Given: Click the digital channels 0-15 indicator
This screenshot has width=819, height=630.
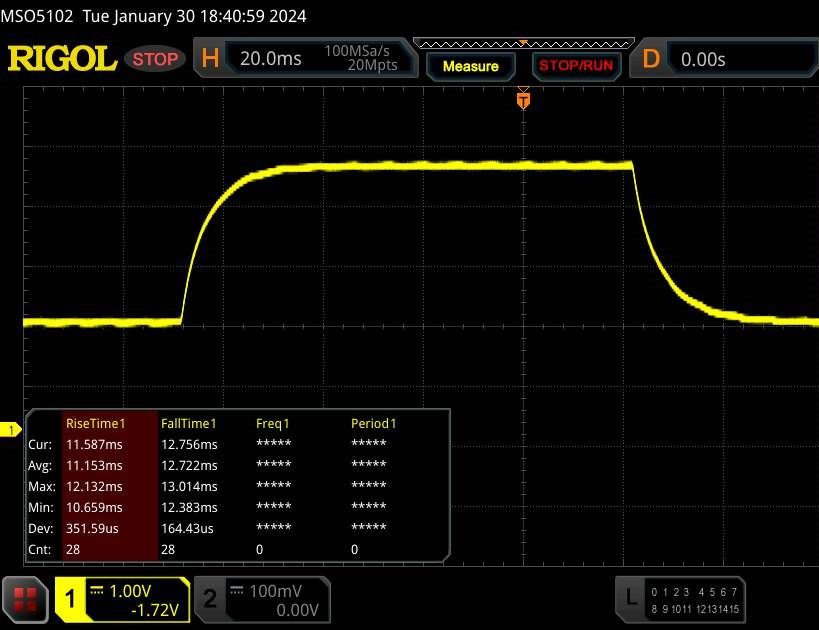Looking at the screenshot, I should click(695, 600).
